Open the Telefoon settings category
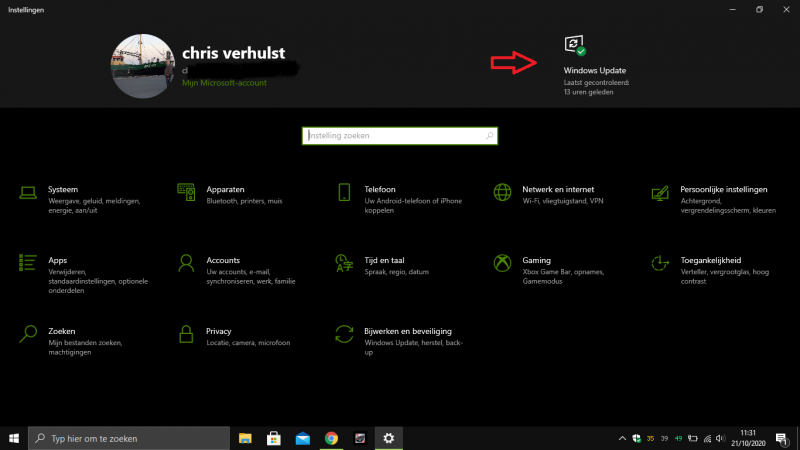The image size is (800, 450). [x=380, y=189]
